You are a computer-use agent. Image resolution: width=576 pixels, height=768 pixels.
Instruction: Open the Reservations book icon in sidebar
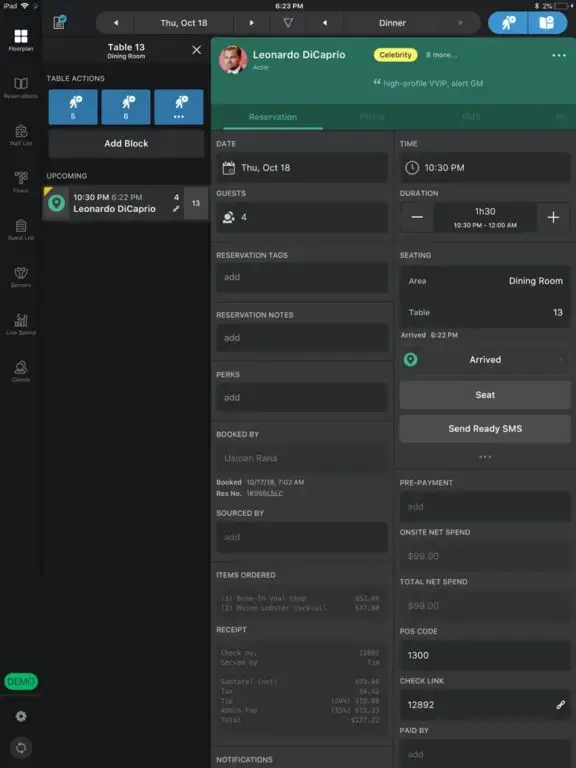(x=21, y=88)
